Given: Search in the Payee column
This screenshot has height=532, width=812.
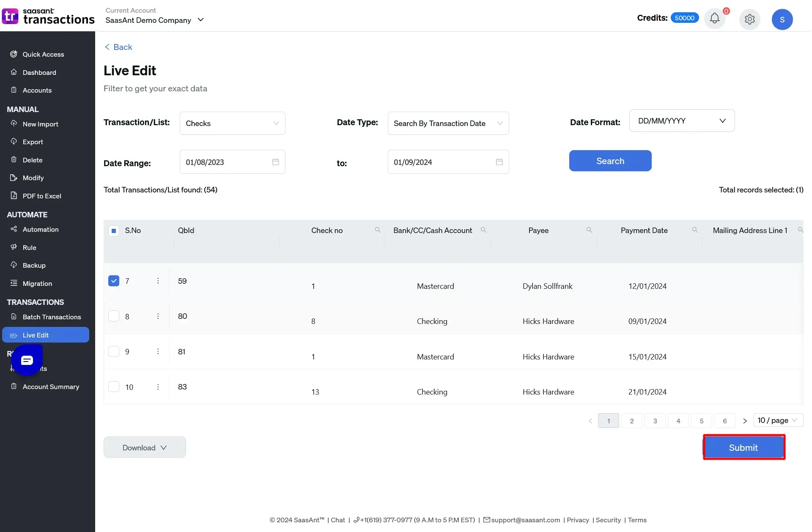Looking at the screenshot, I should (589, 230).
